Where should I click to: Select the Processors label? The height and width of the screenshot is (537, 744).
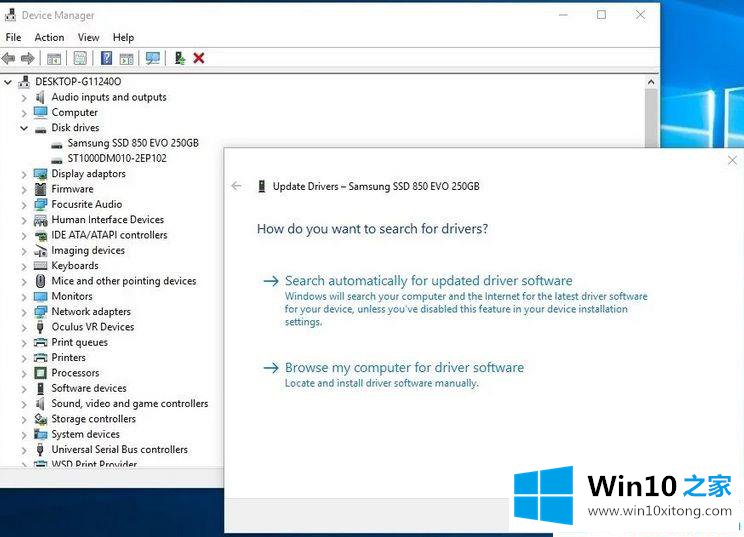[x=75, y=373]
